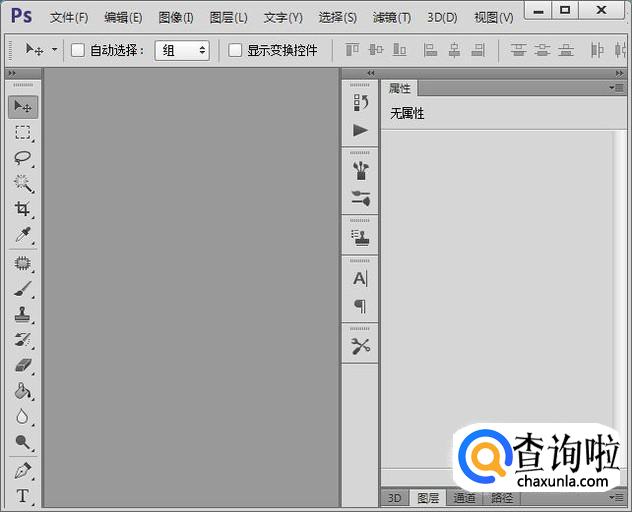Expand the icon panel dock arrows
Image resolution: width=632 pixels, height=512 pixels.
tap(371, 73)
